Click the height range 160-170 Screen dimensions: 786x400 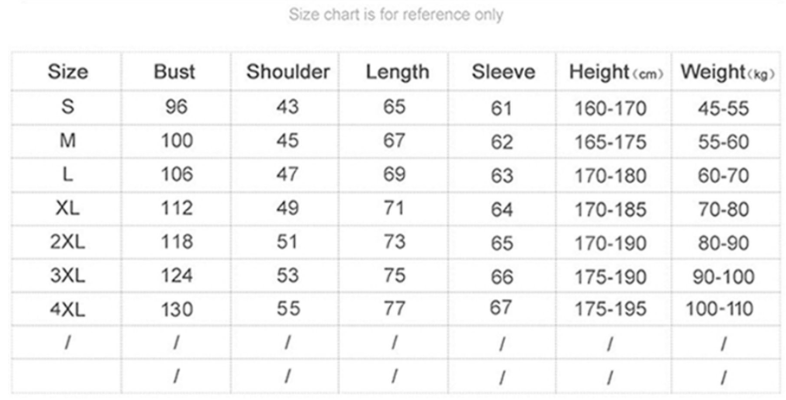[x=610, y=108]
